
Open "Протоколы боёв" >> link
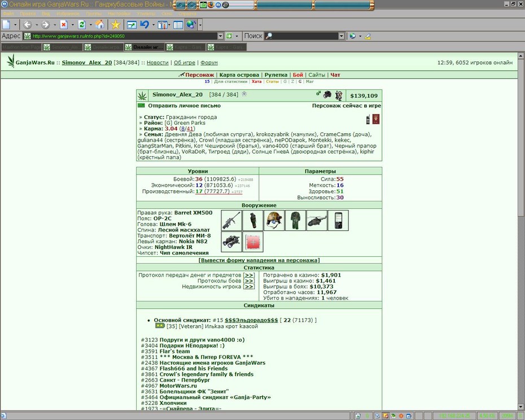click(x=249, y=281)
